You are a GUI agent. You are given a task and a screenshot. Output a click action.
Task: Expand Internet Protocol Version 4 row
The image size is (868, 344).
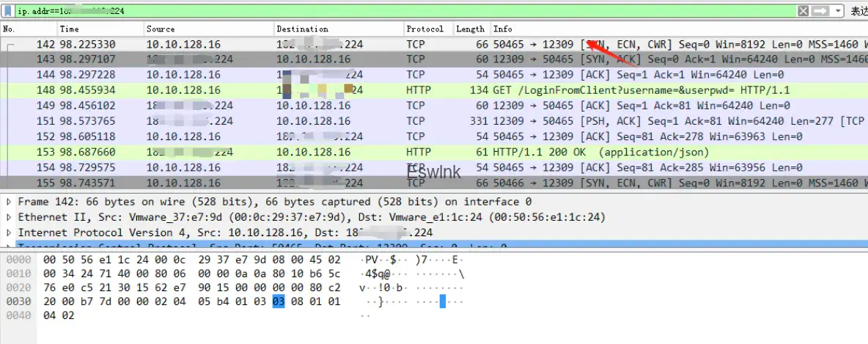point(9,233)
